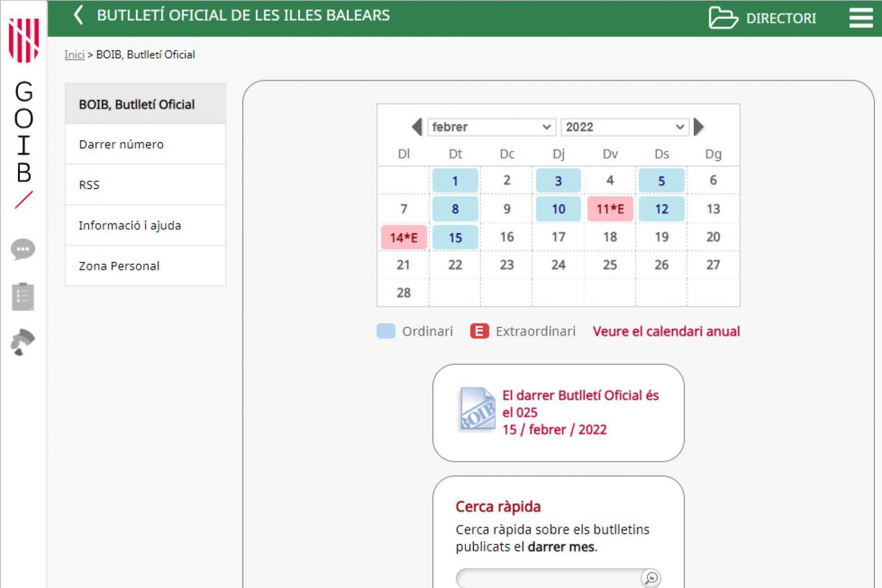Click calendar day 26

pos(661,265)
